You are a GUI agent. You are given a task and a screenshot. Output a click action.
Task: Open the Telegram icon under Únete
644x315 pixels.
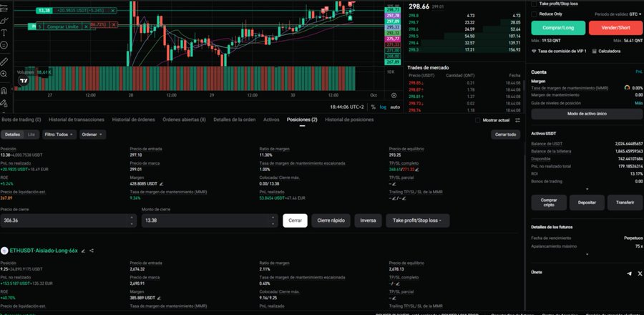coord(629,273)
